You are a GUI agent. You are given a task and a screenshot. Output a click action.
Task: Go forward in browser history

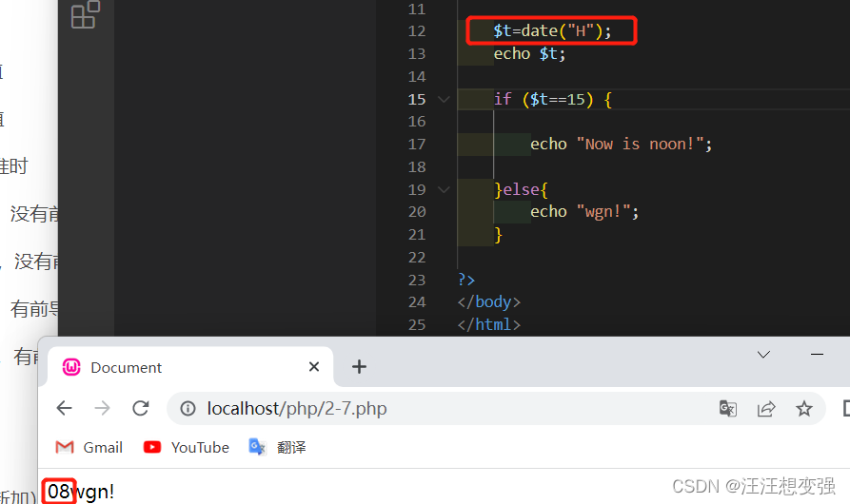(x=102, y=408)
